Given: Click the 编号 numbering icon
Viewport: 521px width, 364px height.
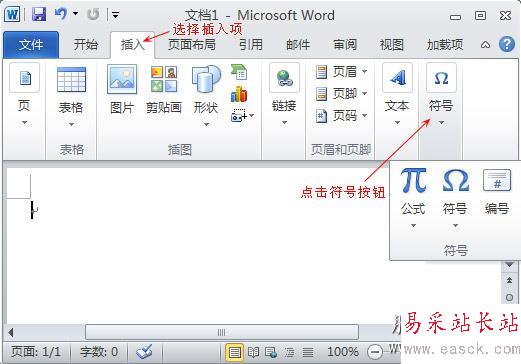Looking at the screenshot, I should tap(497, 180).
